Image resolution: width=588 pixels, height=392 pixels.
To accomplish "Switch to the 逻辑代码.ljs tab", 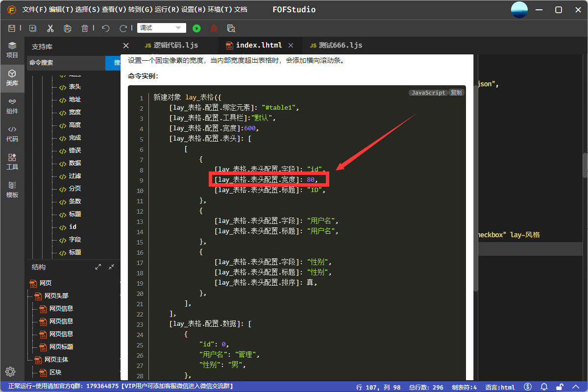I will pyautogui.click(x=171, y=45).
